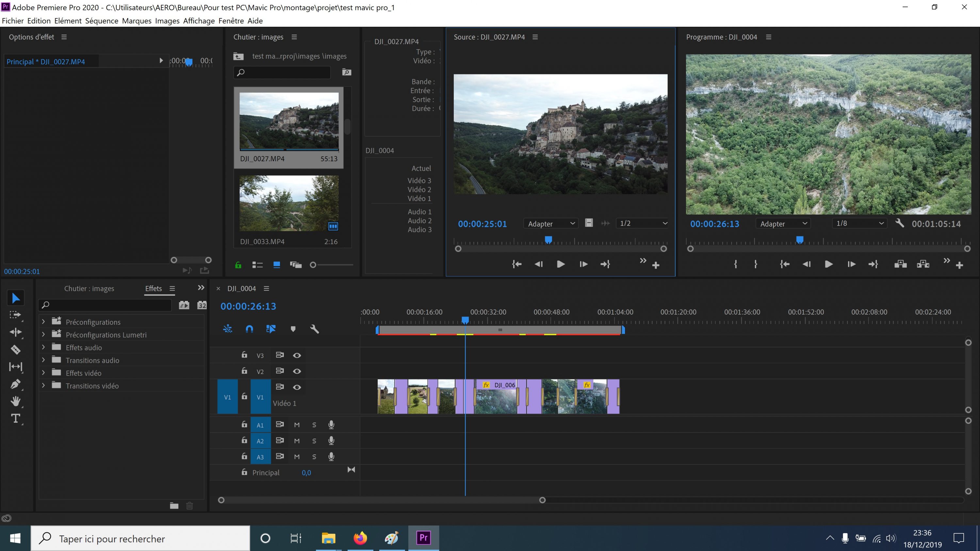Mute audio track A1
980x551 pixels.
297,425
